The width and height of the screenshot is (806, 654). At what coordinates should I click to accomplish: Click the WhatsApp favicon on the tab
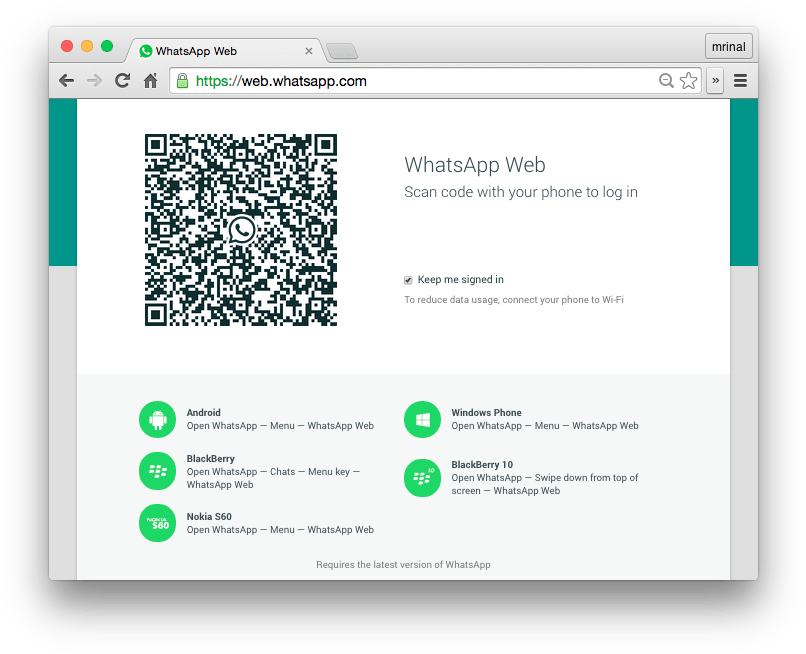click(146, 51)
